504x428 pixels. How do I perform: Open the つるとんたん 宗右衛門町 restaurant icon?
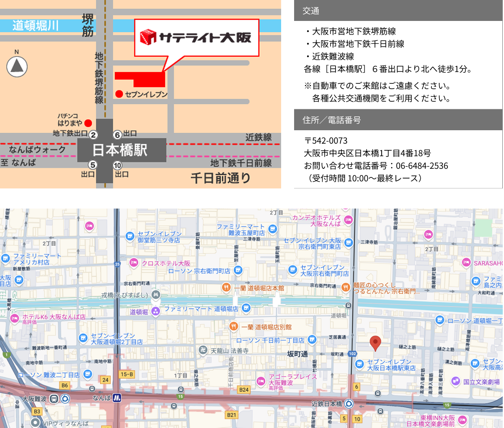point(346,287)
